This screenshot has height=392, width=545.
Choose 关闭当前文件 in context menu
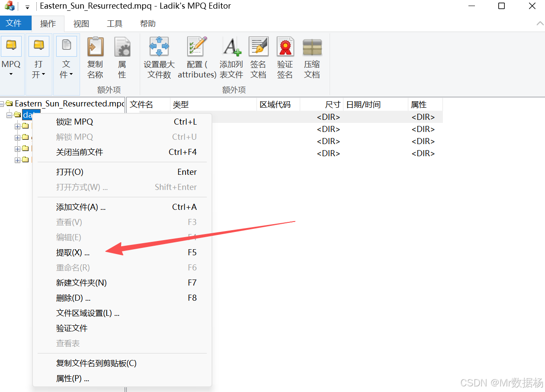point(122,152)
